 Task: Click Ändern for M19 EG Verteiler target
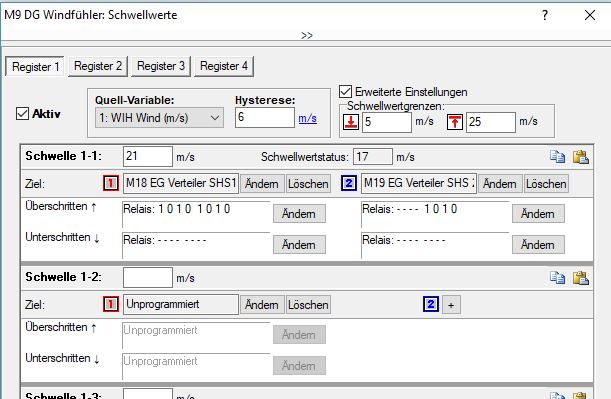click(x=500, y=184)
